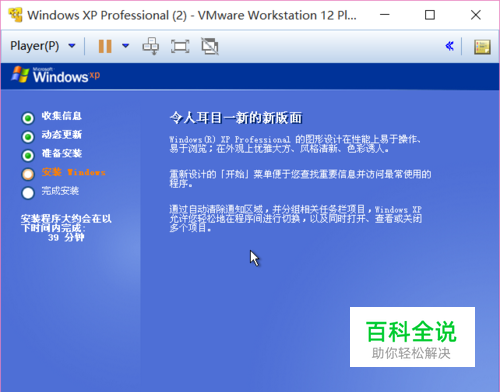The width and height of the screenshot is (500, 392).
Task: Select the 准备安装 step indicator
Action: tap(28, 155)
